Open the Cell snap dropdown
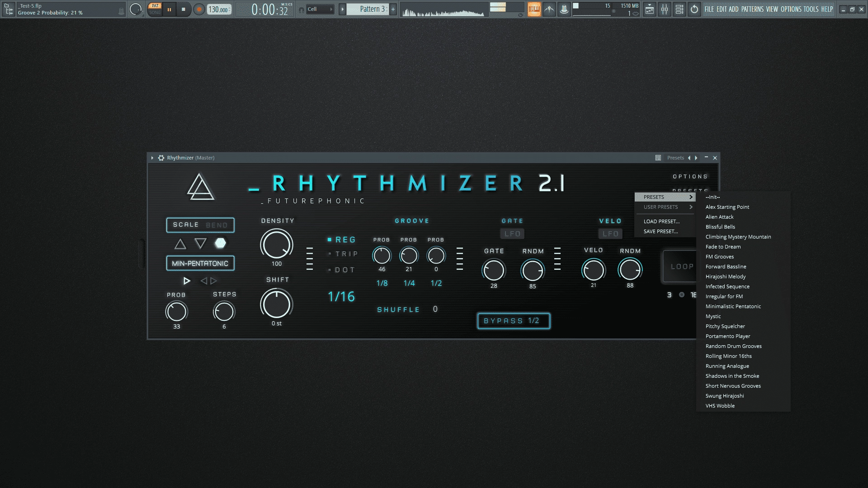Image resolution: width=868 pixels, height=488 pixels. [x=321, y=9]
